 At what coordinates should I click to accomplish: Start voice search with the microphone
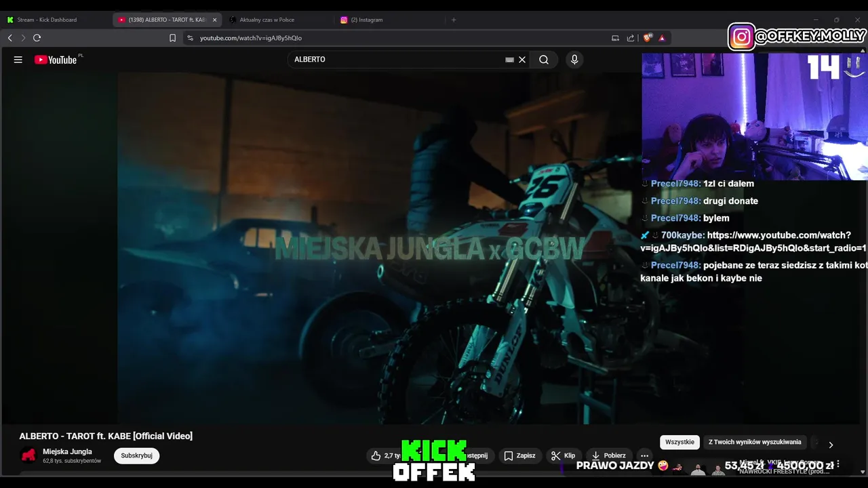point(574,60)
